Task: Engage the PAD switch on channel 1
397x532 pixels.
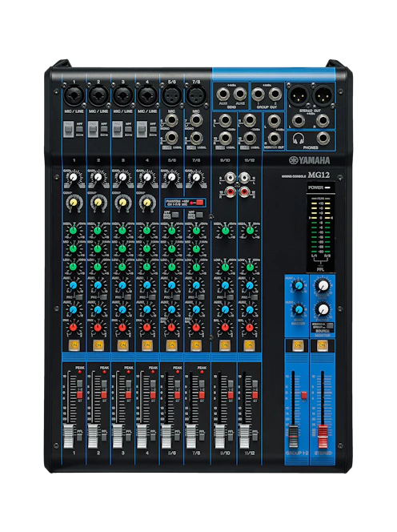Action: pyautogui.click(x=68, y=129)
